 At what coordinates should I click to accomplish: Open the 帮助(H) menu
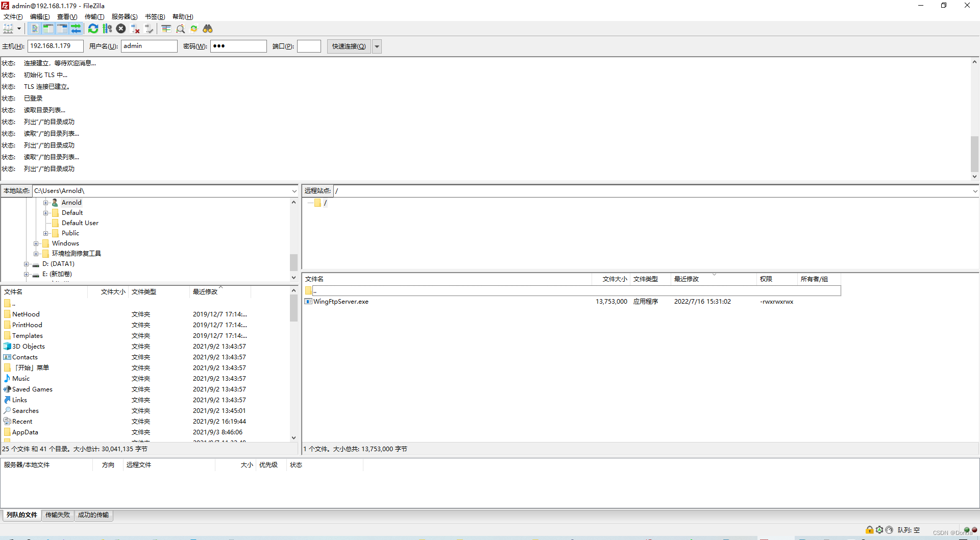click(183, 17)
